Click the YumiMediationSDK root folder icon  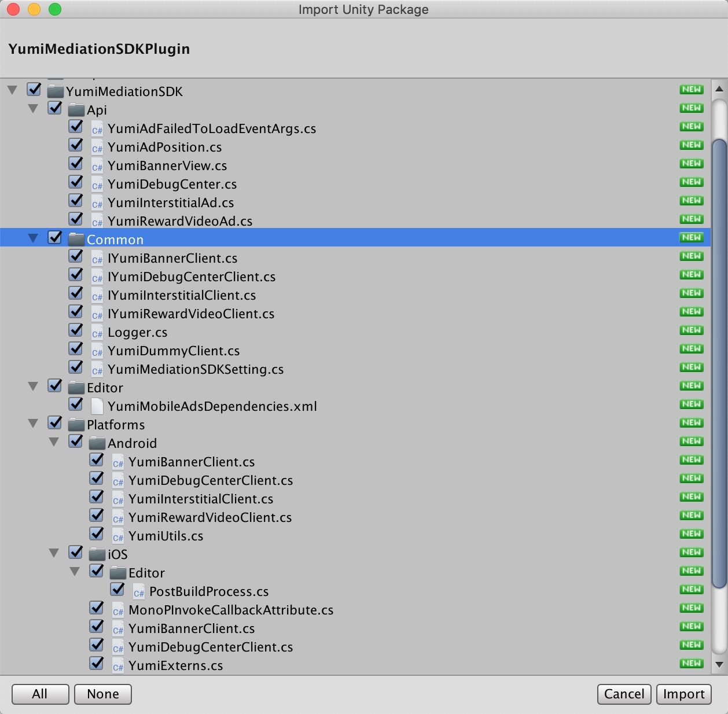(56, 91)
